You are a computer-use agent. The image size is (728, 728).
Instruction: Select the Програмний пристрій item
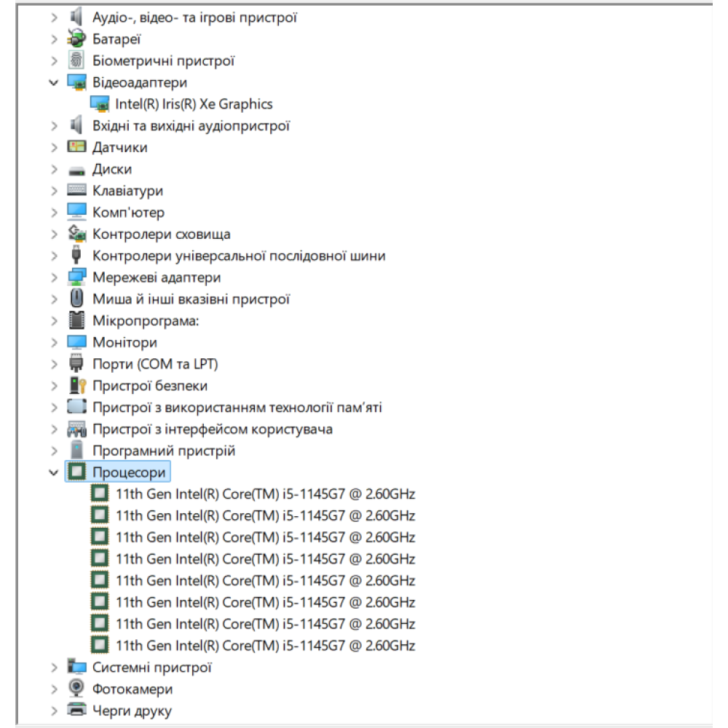[163, 451]
